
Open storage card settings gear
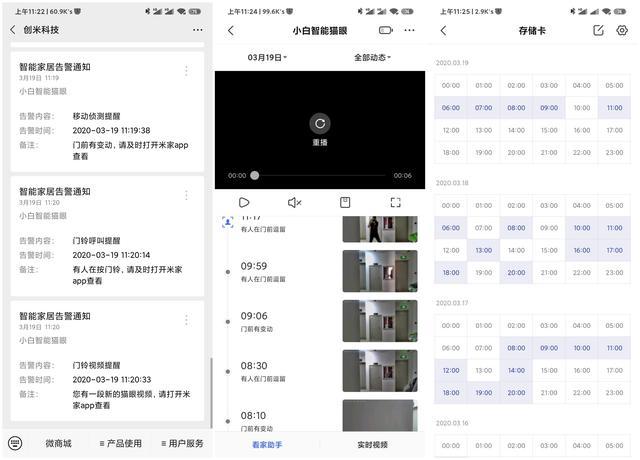(x=622, y=30)
